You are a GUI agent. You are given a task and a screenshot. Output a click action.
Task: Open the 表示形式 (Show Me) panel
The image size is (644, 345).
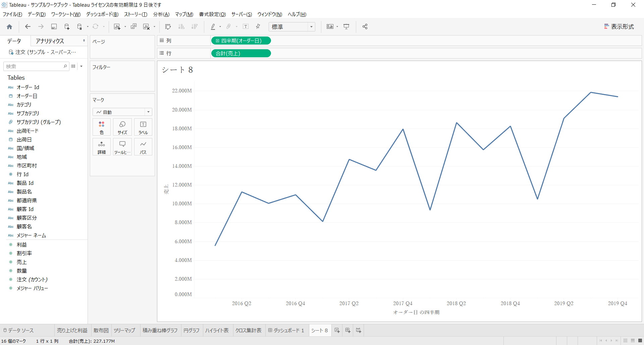click(619, 27)
